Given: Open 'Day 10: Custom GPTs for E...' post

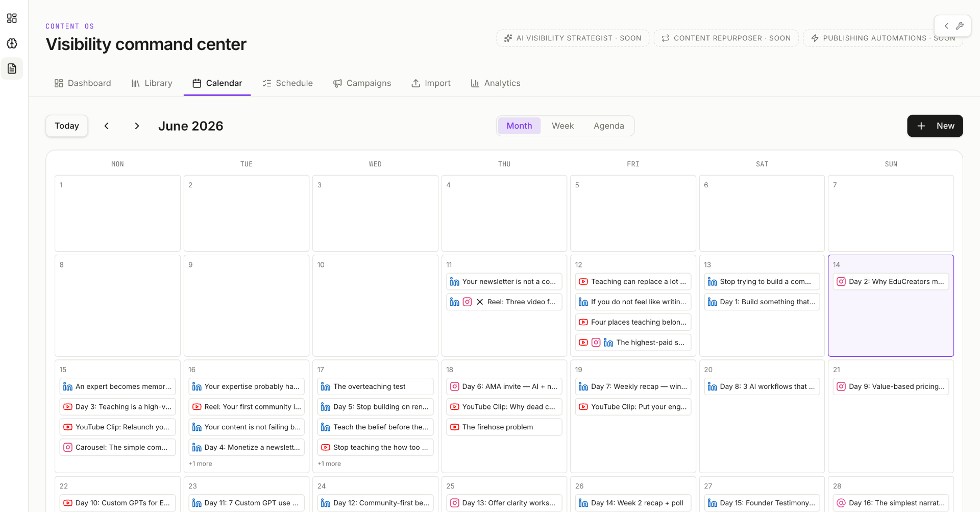Looking at the screenshot, I should pyautogui.click(x=117, y=503).
